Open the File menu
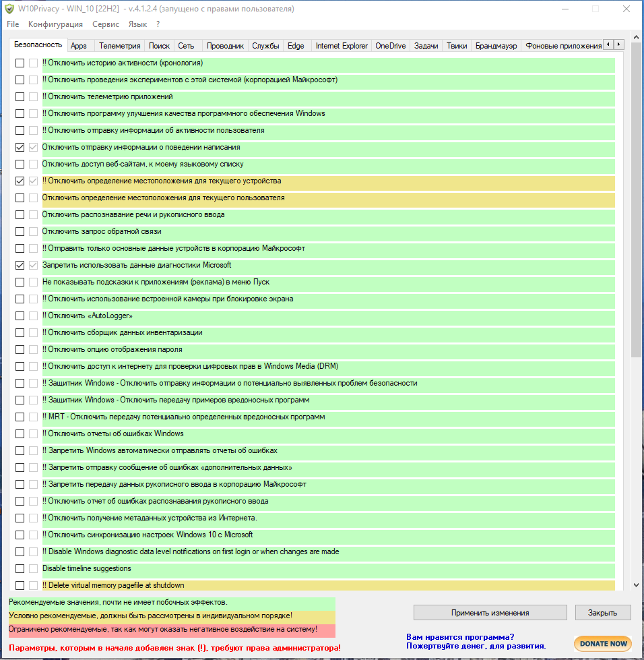The image size is (644, 660). click(x=13, y=24)
